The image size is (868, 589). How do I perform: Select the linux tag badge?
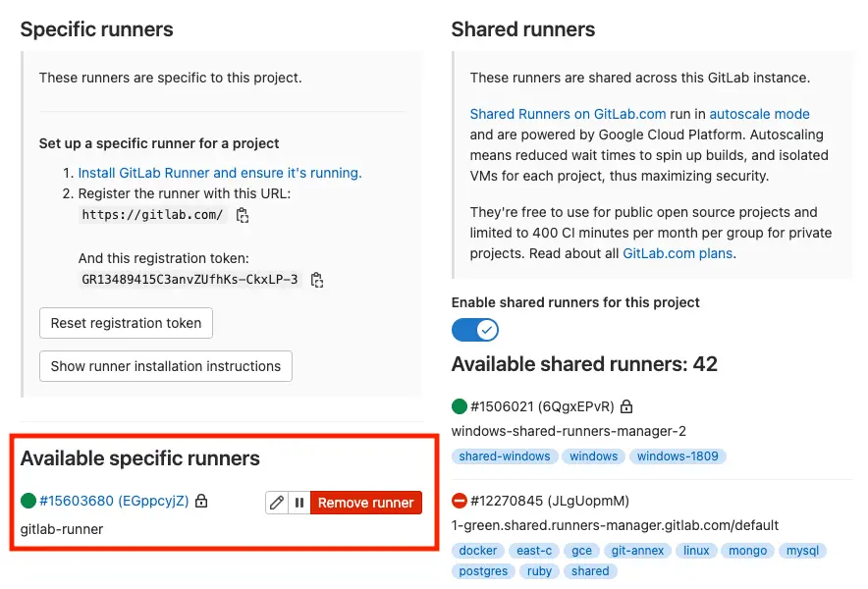click(x=696, y=551)
